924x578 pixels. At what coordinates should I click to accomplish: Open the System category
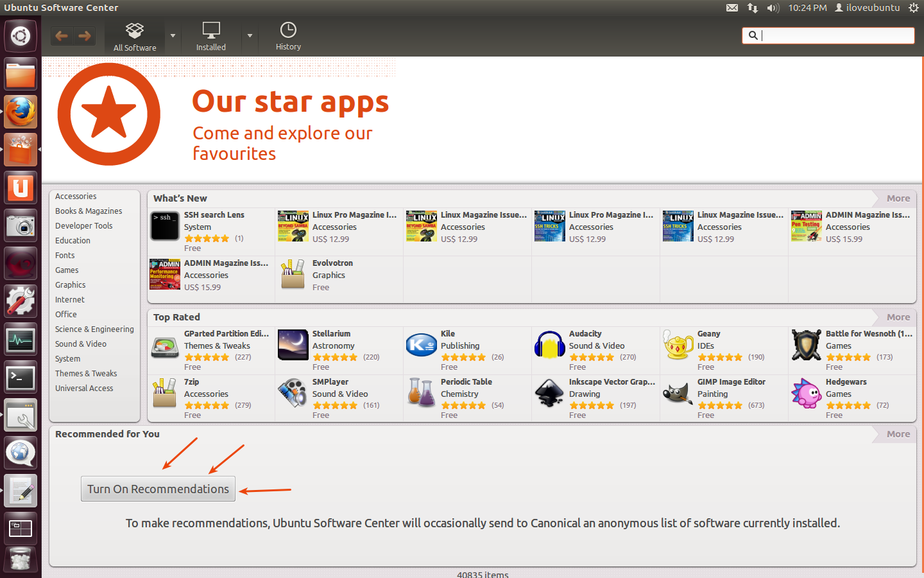click(x=67, y=359)
